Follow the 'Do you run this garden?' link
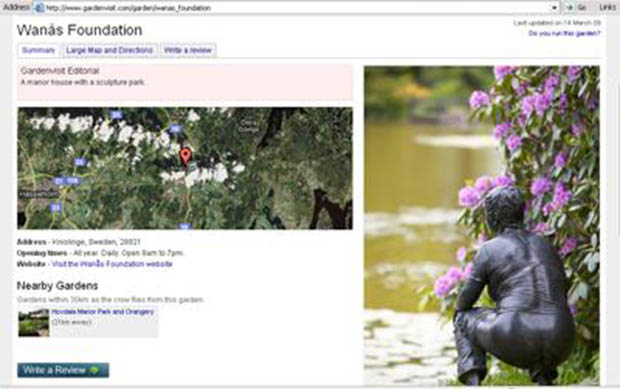 (x=564, y=34)
